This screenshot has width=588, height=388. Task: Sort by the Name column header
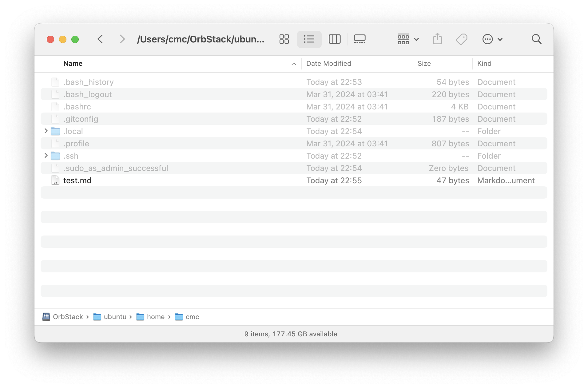tap(73, 64)
